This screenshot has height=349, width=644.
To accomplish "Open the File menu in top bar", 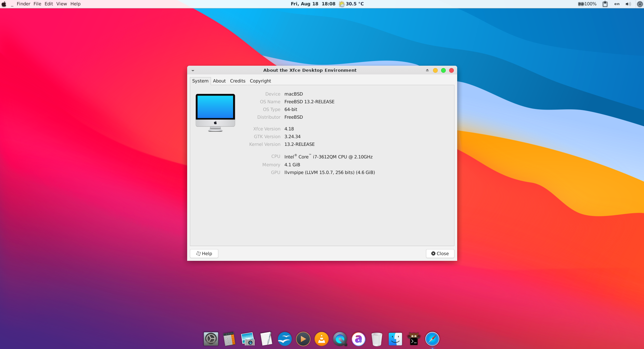I will pyautogui.click(x=37, y=4).
